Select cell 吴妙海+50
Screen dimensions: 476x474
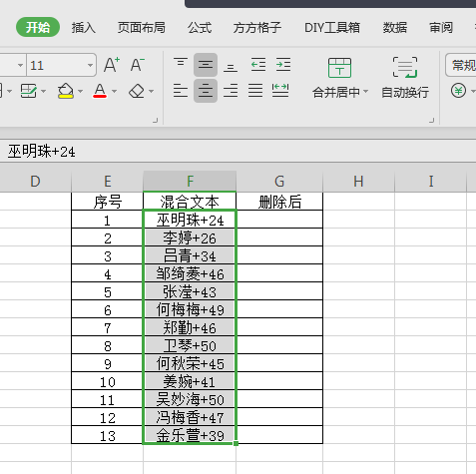(190, 399)
